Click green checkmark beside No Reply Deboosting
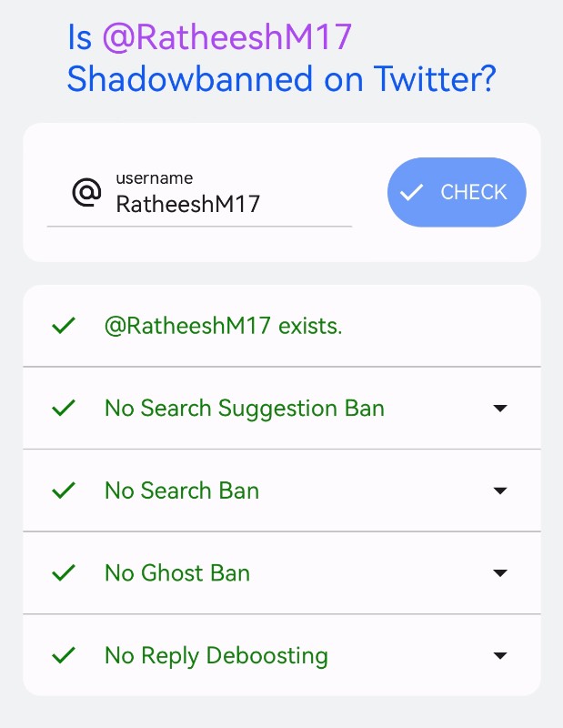 tap(64, 655)
